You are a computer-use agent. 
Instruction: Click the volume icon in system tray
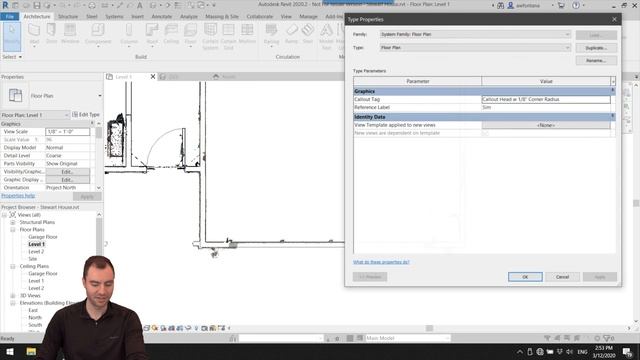coord(569,351)
